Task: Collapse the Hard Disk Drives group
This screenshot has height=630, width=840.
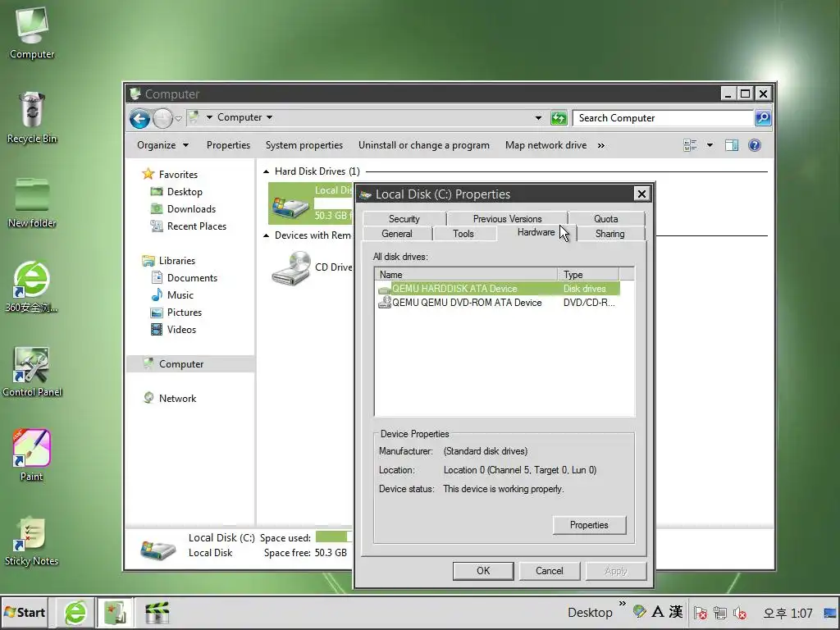Action: click(x=267, y=171)
